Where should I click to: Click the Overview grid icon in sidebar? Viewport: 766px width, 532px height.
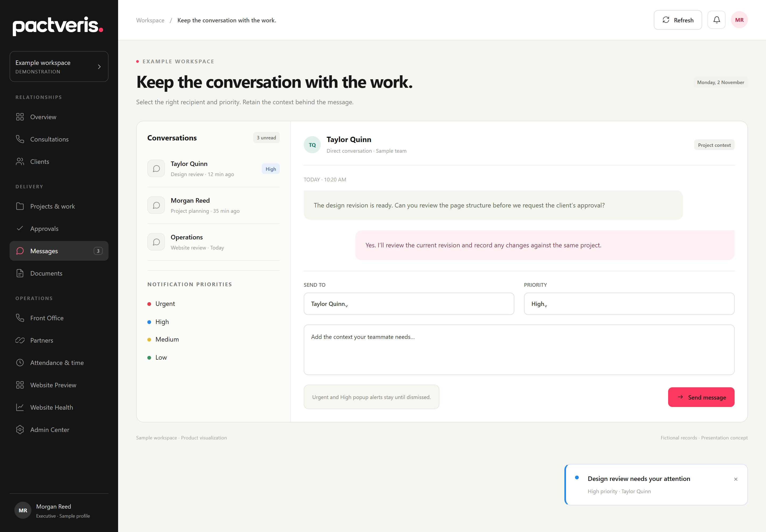coord(20,117)
